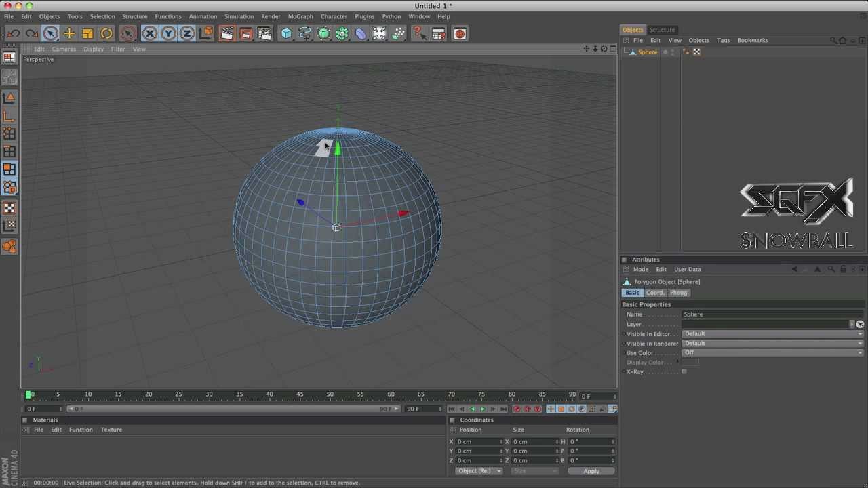Toggle X axis lock

[x=150, y=33]
